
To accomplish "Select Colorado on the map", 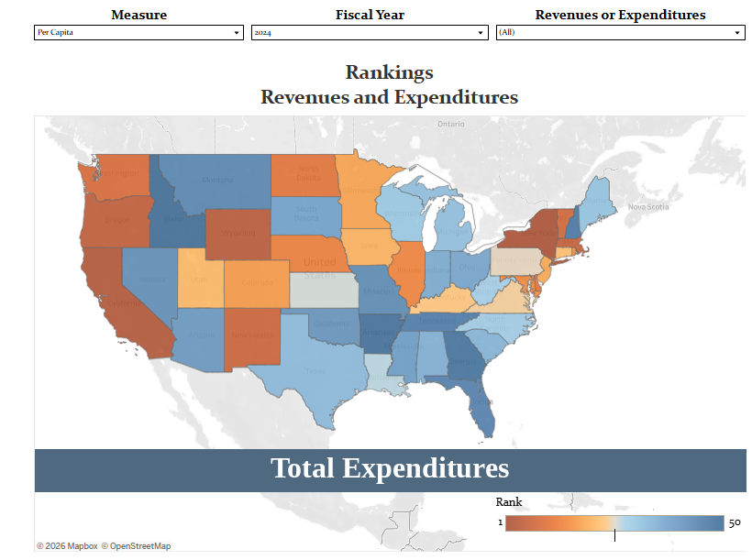I will (257, 283).
